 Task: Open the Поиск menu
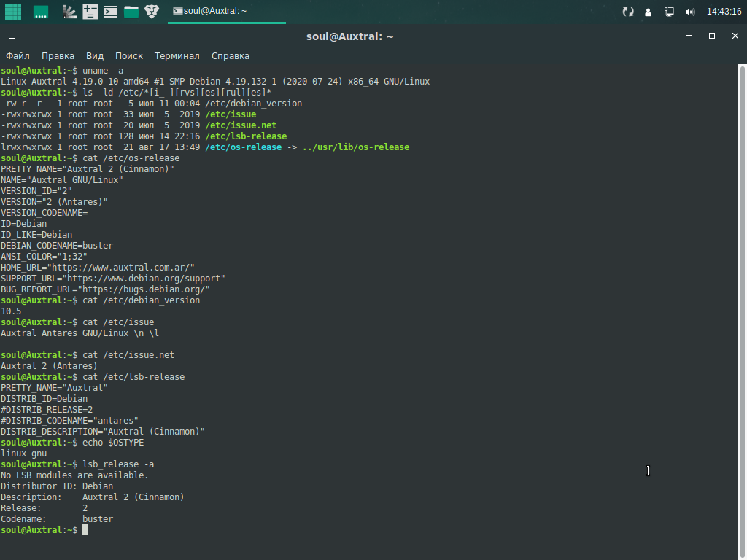[128, 55]
